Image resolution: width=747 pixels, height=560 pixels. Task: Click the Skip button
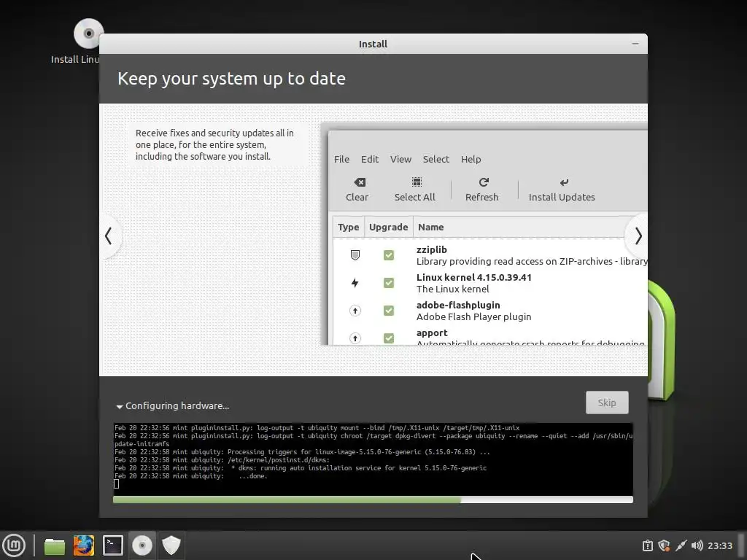[x=607, y=402]
